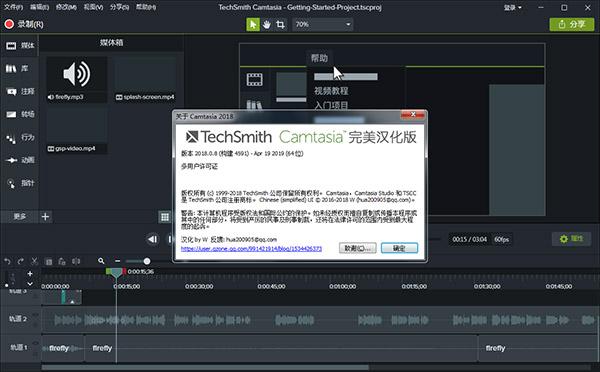
Task: Click the split clip icon
Action: coord(76,261)
